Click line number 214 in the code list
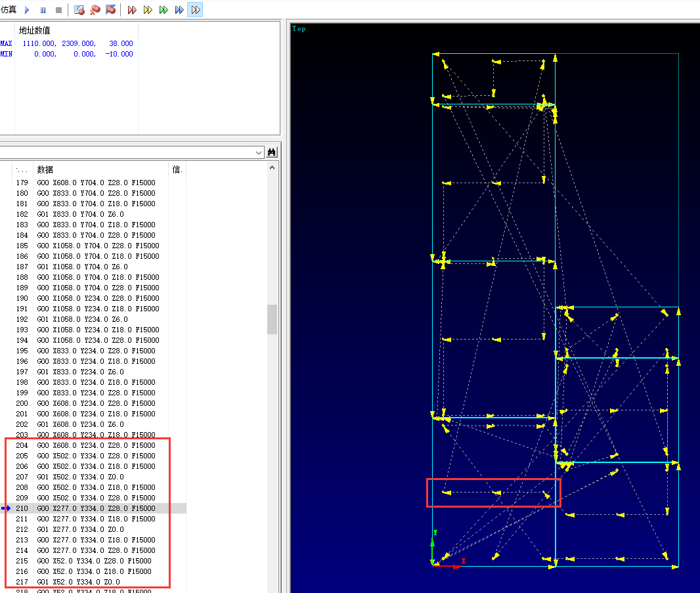Viewport: 700px width, 593px height. (22, 550)
